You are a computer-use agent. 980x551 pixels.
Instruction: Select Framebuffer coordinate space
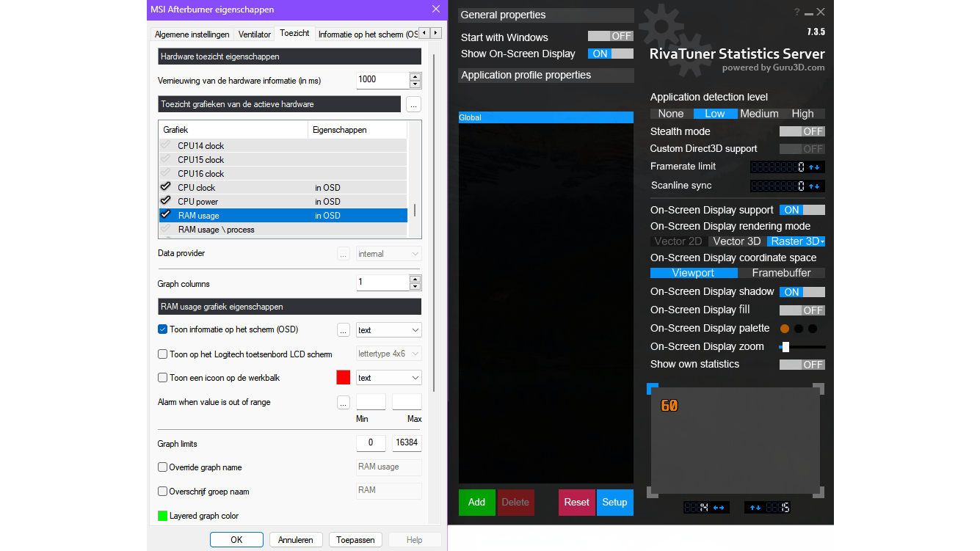pos(782,273)
